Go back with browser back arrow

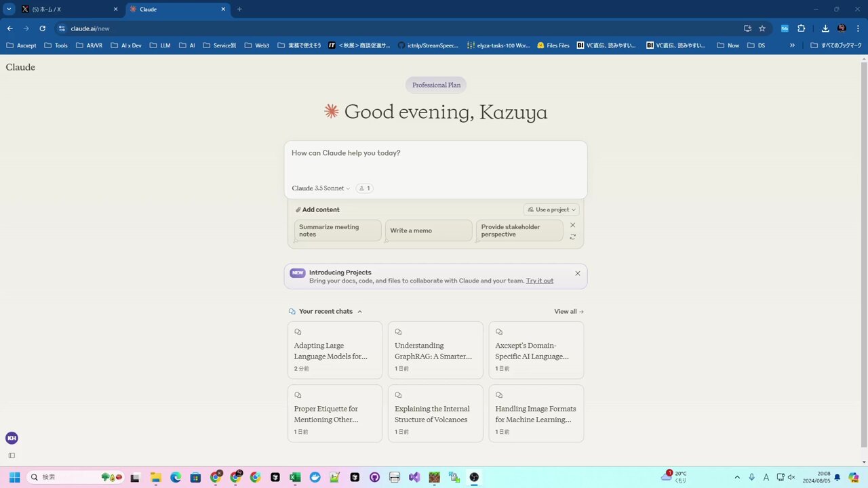[x=9, y=28]
